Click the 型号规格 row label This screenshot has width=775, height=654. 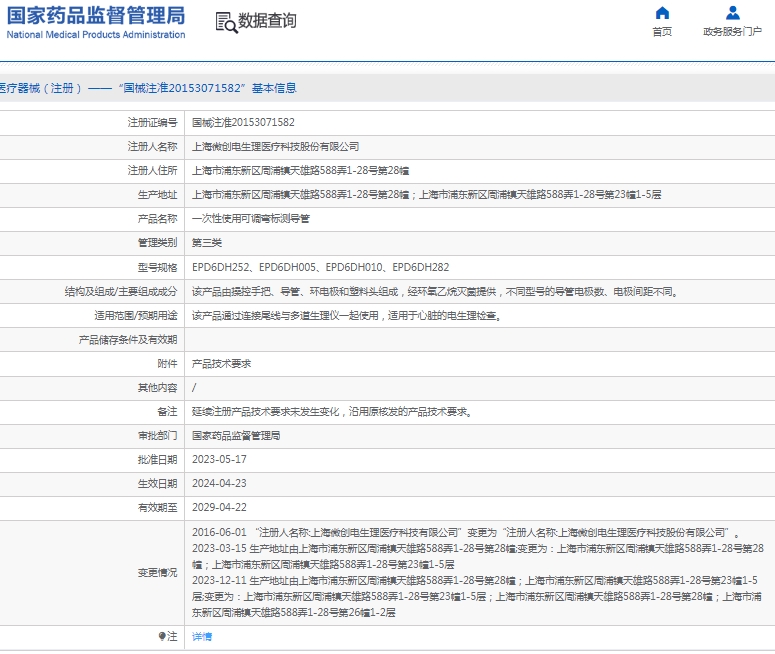point(157,267)
